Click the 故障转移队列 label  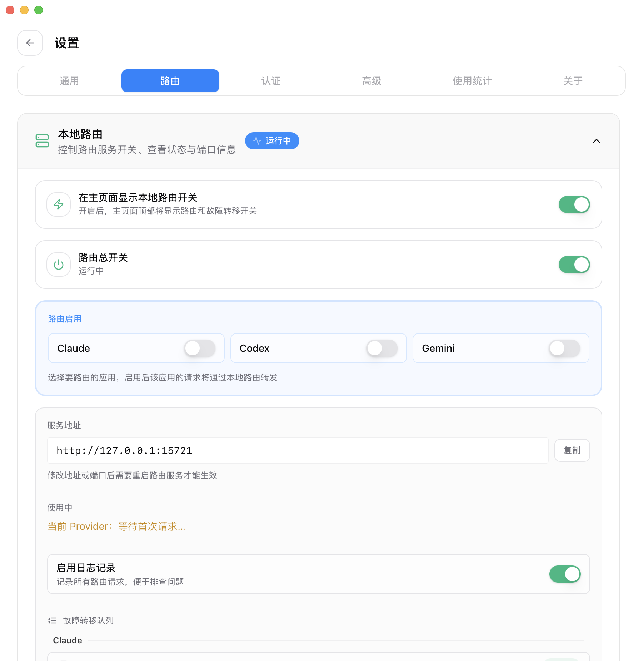pos(88,621)
